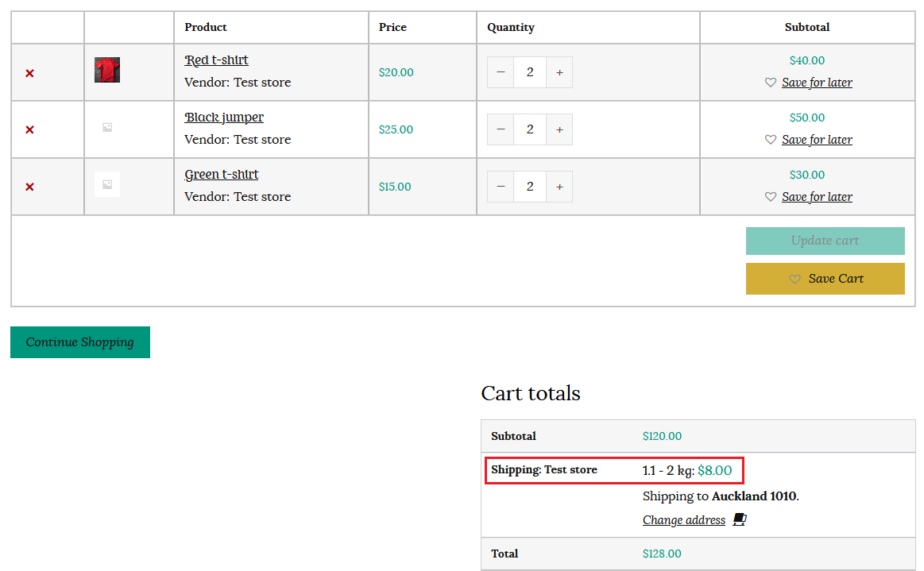Focus the Green t-shirt quantity field
The width and height of the screenshot is (924, 571).
[530, 187]
